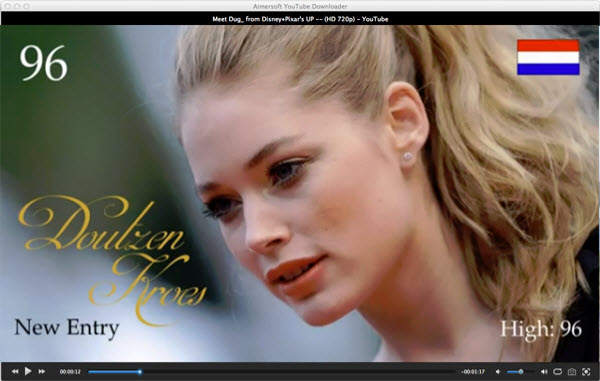This screenshot has width=600, height=381.
Task: Adjust the volume slider knob
Action: tap(521, 371)
